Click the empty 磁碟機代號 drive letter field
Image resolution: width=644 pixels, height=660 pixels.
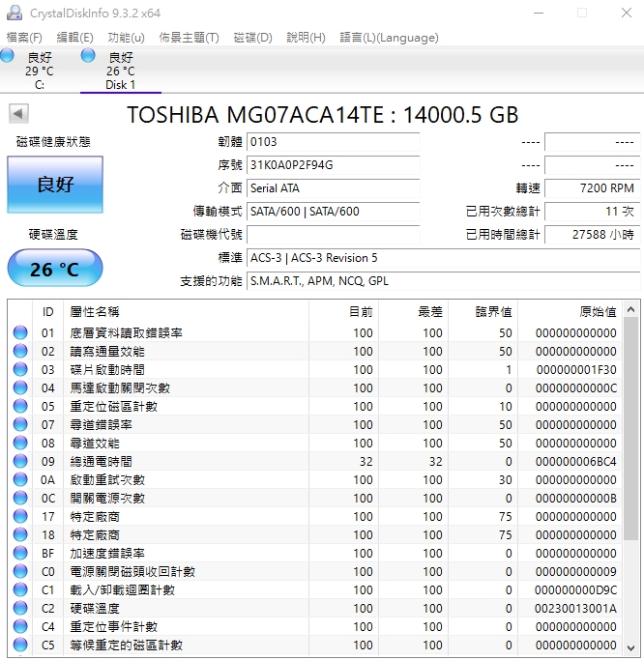tap(334, 235)
